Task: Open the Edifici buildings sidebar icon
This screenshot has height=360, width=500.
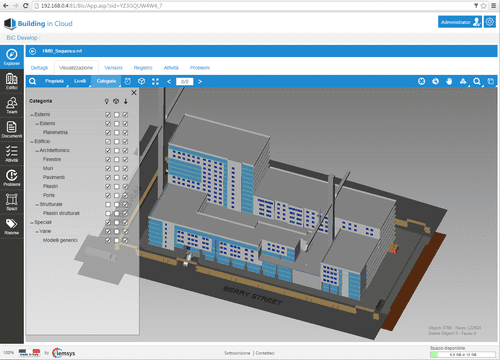Action: 12,81
